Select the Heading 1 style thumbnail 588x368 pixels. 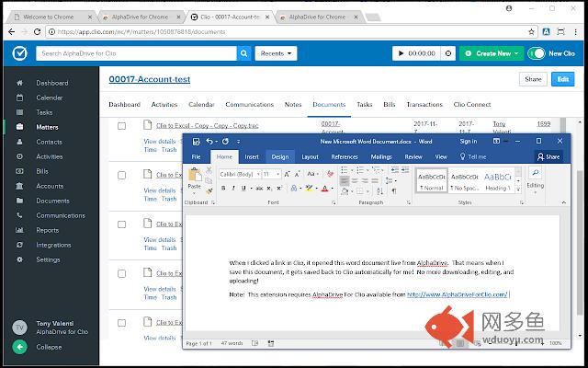pos(498,181)
